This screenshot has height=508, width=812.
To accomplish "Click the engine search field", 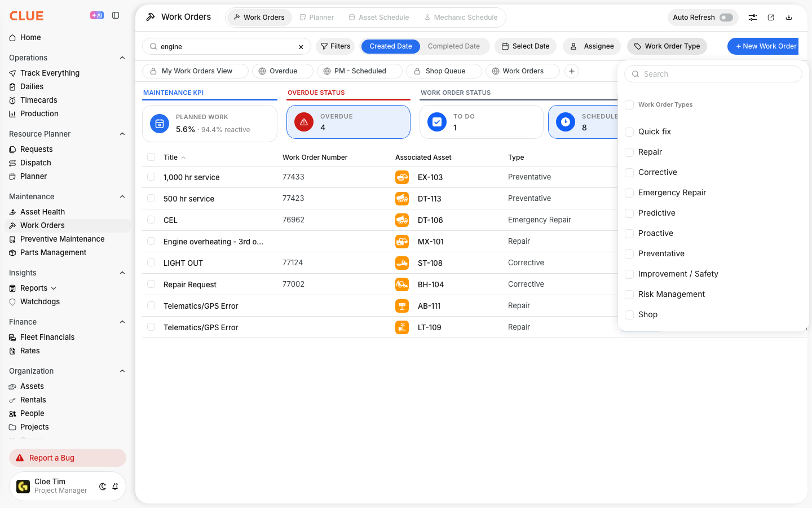I will pos(227,47).
